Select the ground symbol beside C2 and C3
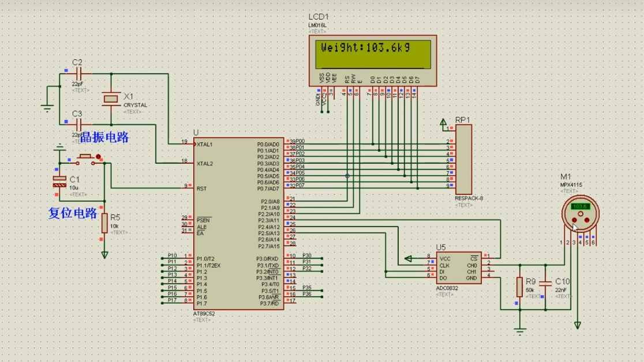Screen dimensions: 644x362 click(47, 108)
